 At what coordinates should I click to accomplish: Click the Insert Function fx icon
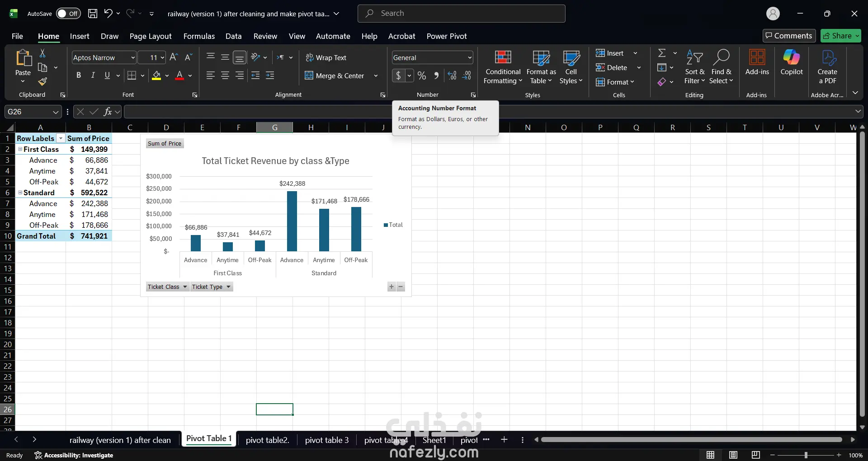(x=108, y=112)
